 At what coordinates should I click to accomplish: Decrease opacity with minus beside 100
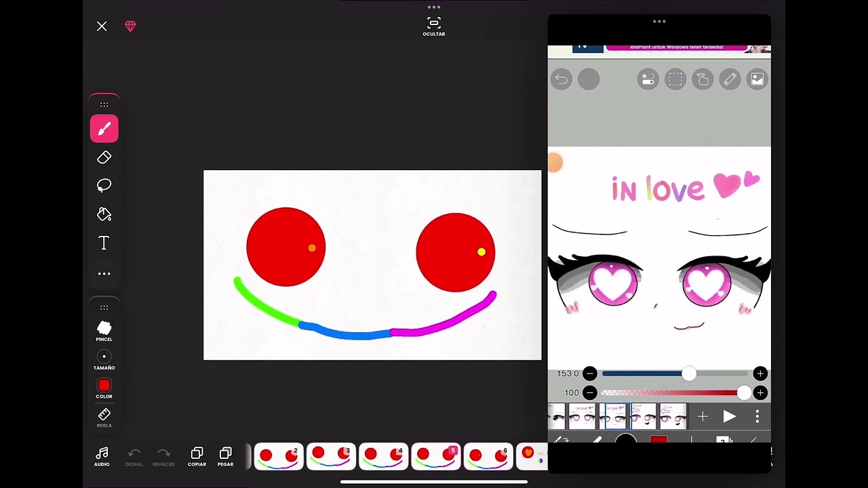coord(589,393)
